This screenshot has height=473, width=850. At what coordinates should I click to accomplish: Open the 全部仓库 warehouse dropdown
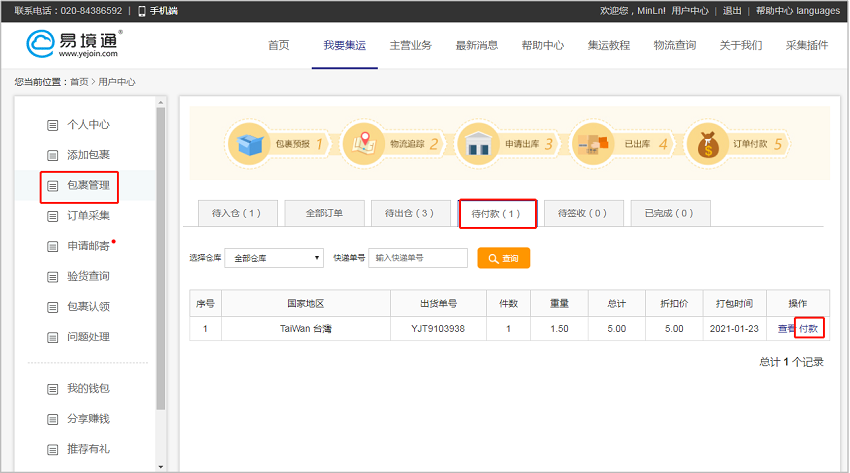(275, 258)
